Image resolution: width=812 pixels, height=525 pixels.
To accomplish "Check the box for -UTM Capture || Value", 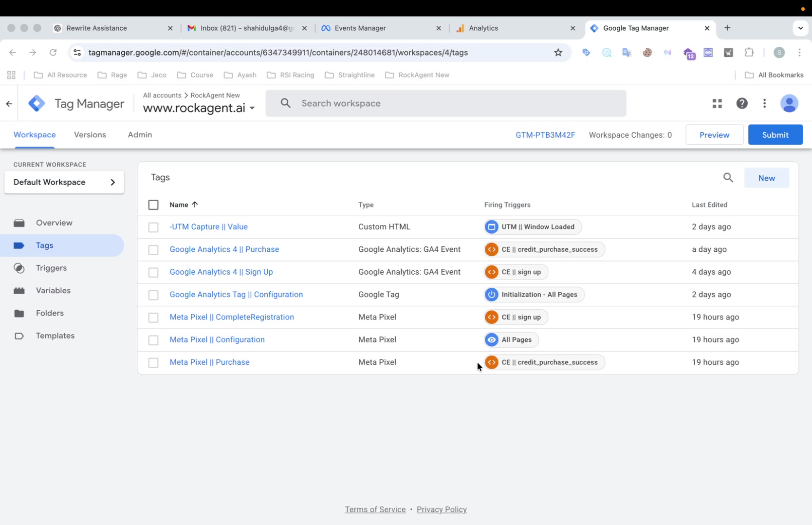I will pos(153,227).
